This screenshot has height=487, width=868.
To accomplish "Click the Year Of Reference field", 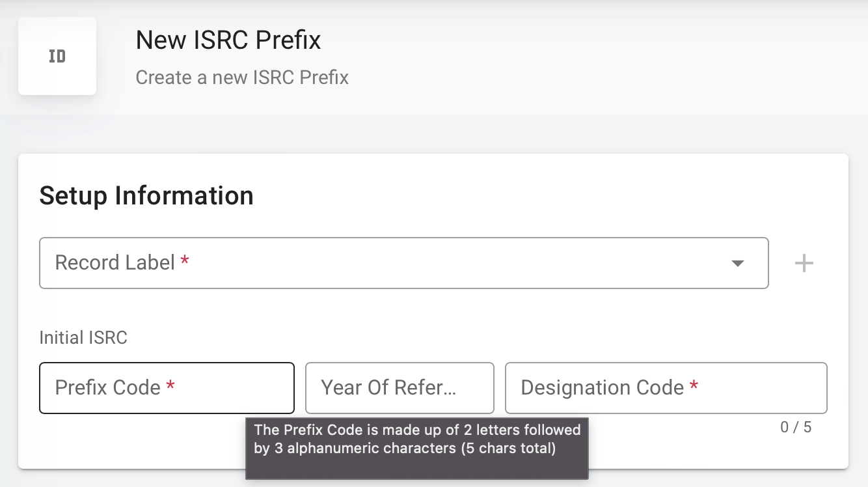I will pos(400,388).
